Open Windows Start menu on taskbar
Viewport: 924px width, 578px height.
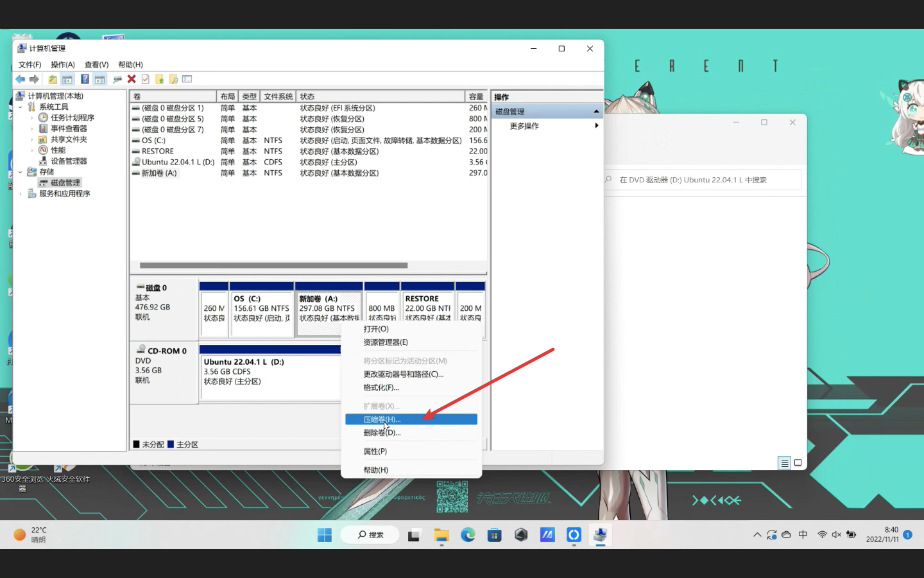(325, 535)
